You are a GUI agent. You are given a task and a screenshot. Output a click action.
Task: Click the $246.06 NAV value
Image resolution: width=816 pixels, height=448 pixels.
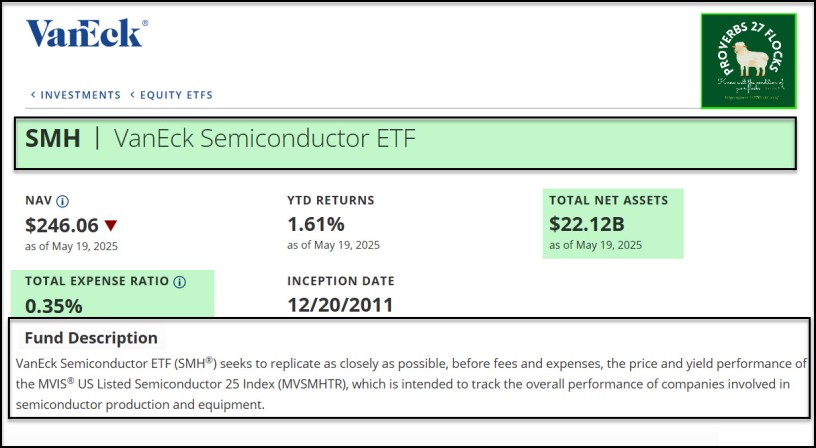point(62,225)
